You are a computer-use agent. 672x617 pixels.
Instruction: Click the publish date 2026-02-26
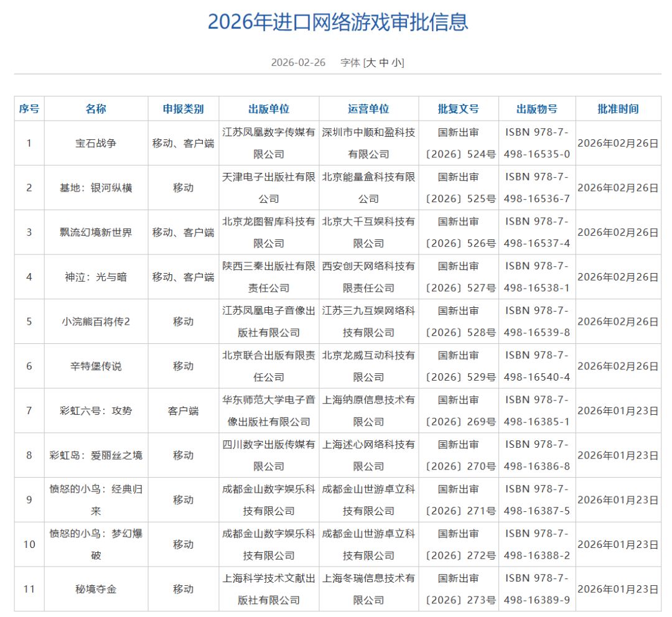[x=298, y=63]
